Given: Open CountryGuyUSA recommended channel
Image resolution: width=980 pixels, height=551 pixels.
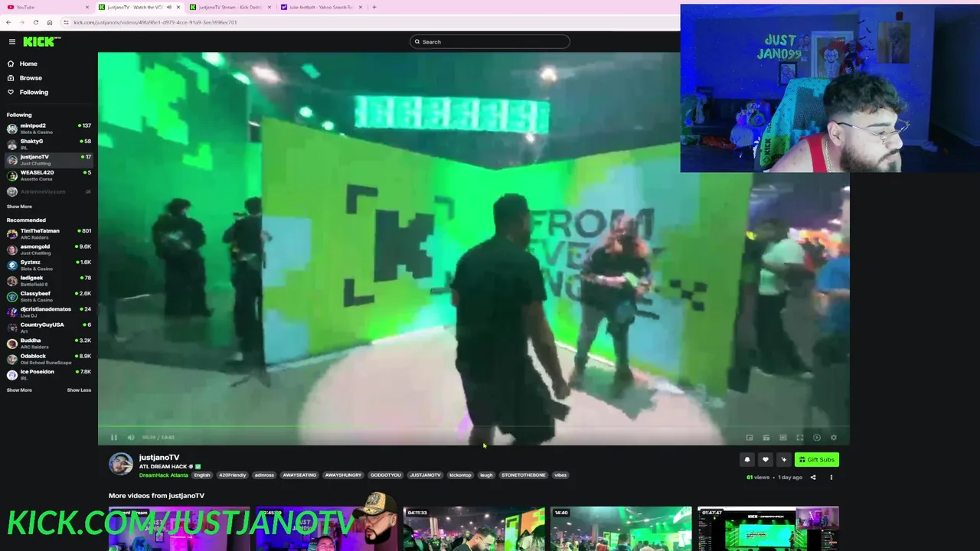Looking at the screenshot, I should pos(48,328).
